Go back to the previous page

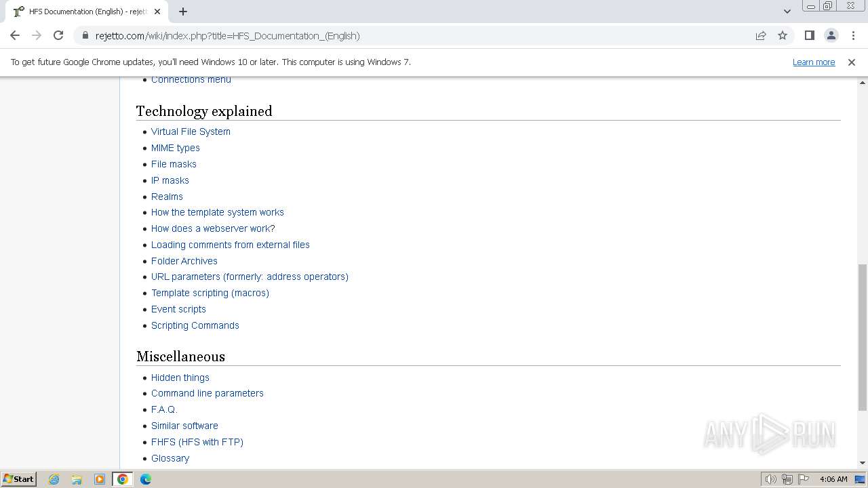pos(15,35)
